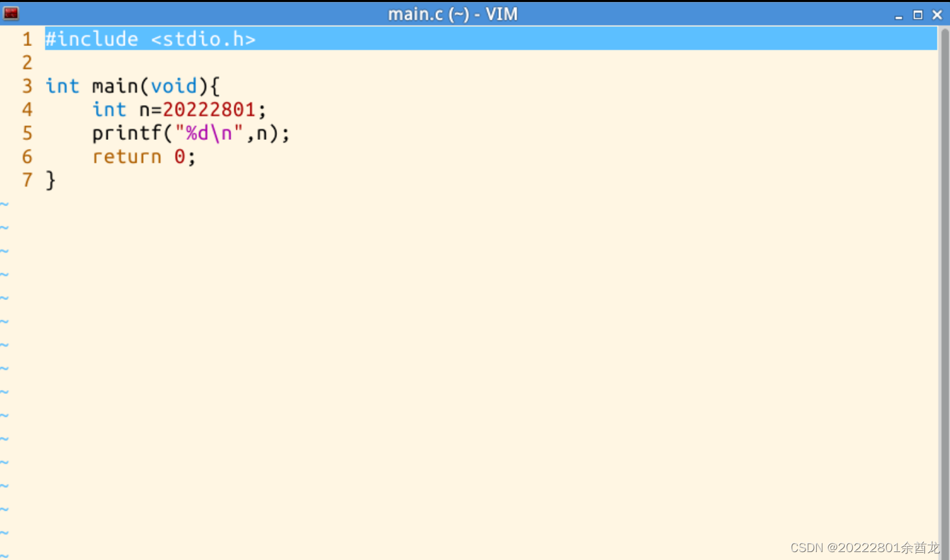Click the closing brace on line 7

[x=51, y=181]
